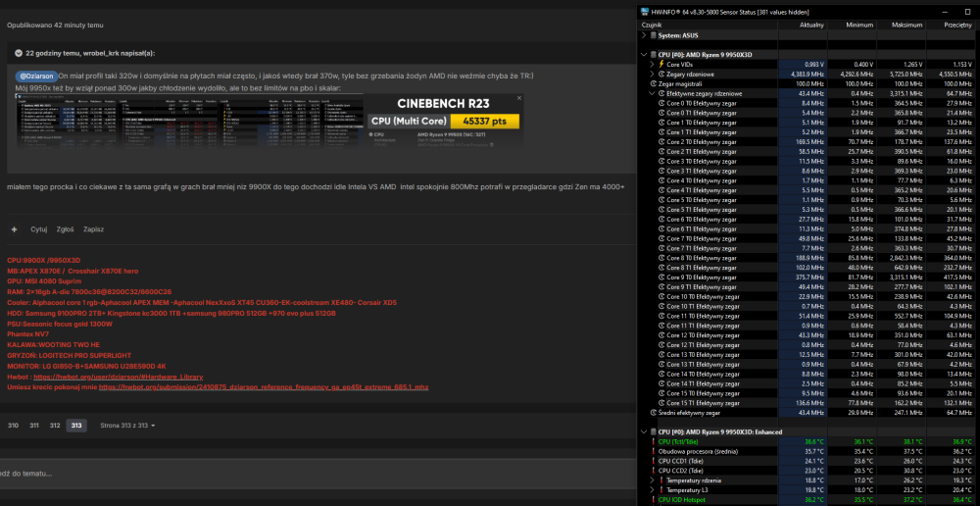Click the thermometer icon beside CPU CCD1 (Tdie)
This screenshot has height=506, width=980.
tap(654, 461)
